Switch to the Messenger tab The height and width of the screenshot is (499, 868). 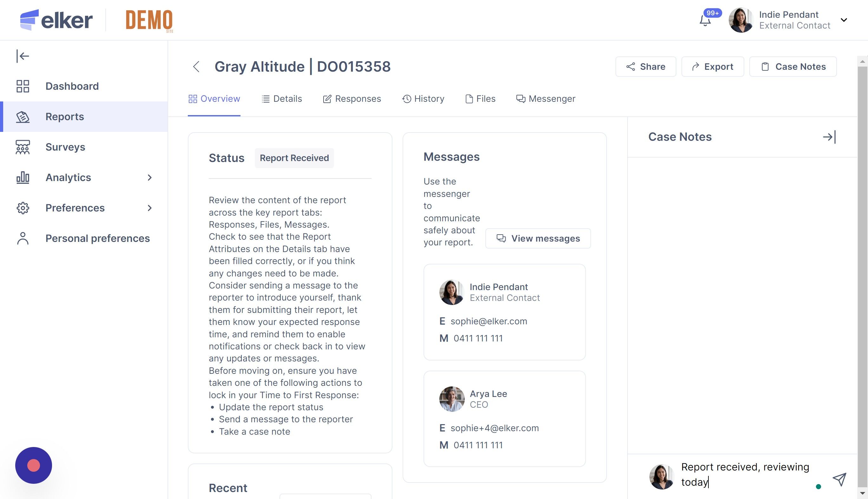tap(546, 99)
